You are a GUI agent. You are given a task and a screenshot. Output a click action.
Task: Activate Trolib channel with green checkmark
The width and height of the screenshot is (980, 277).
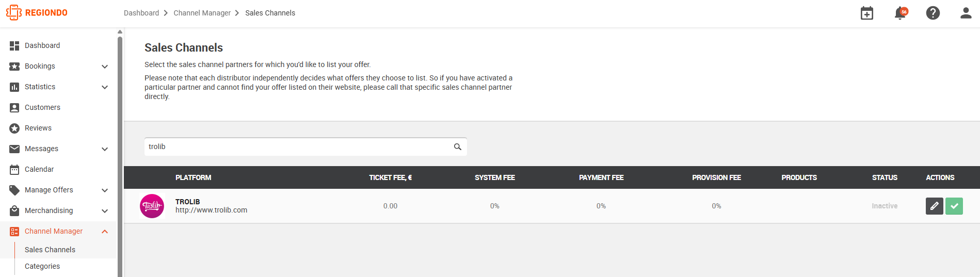954,206
